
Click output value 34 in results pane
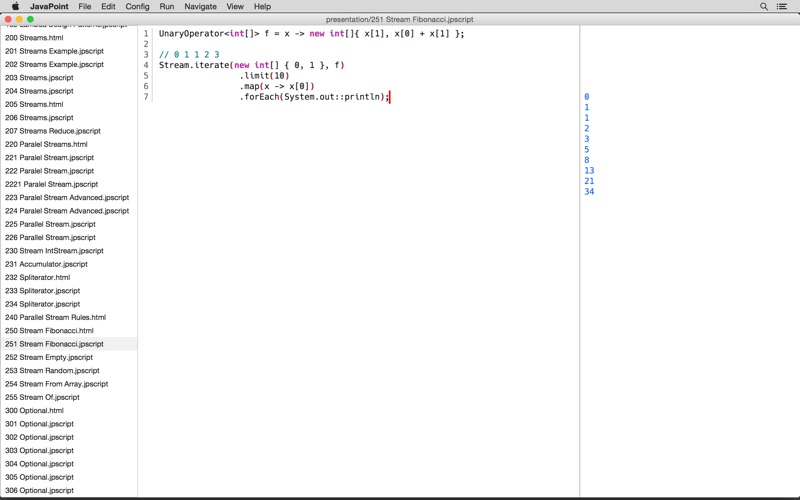589,192
